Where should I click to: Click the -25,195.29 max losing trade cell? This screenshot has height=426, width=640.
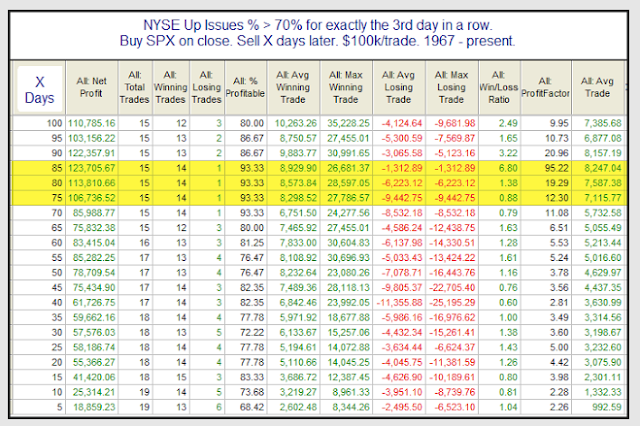(x=452, y=303)
